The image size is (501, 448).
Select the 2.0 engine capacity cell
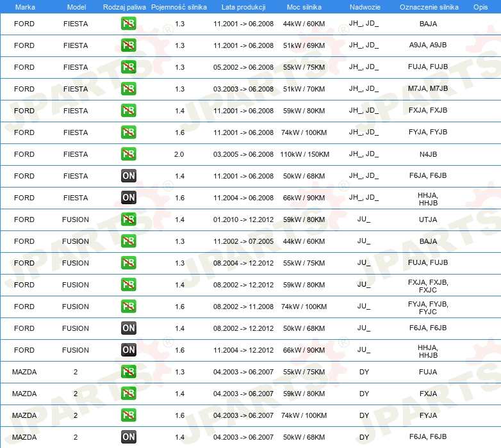click(x=179, y=154)
